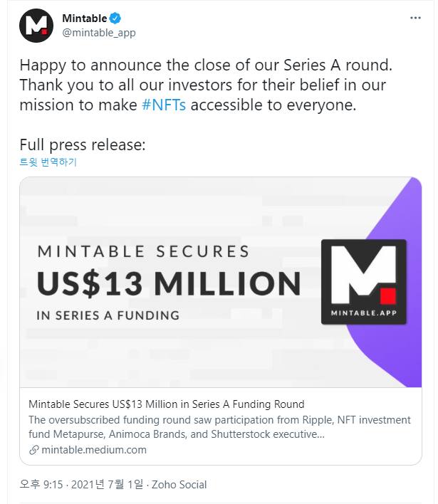Click the @mintable_app handle

(x=98, y=33)
